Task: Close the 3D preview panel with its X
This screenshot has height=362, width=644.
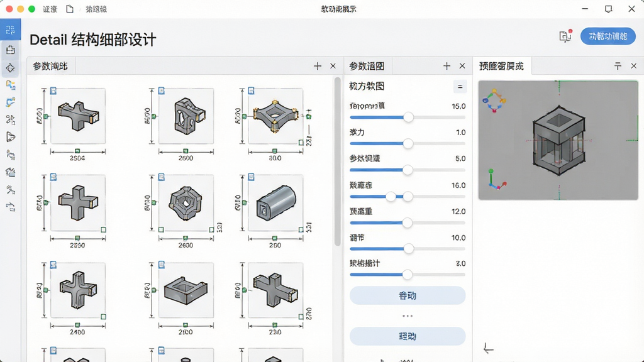Action: pos(634,66)
